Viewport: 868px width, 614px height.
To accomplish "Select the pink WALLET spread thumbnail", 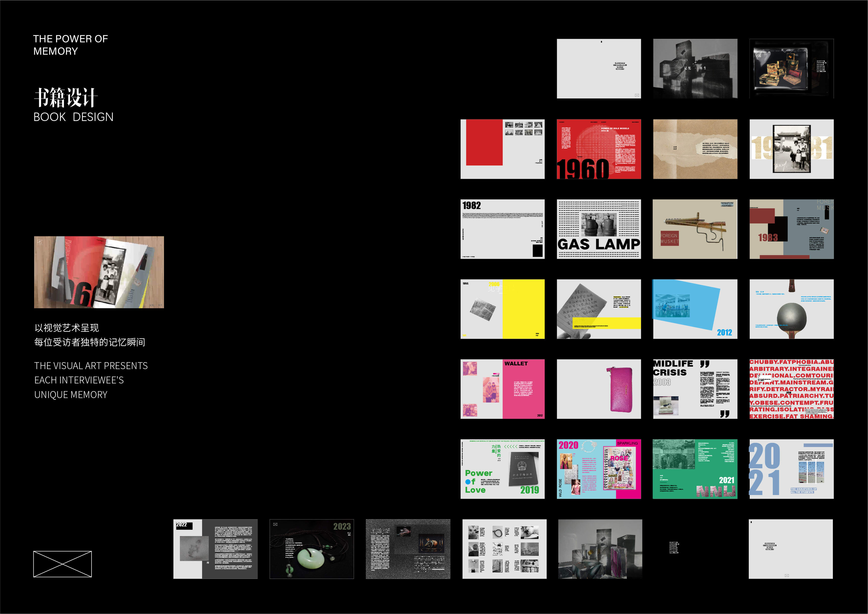I will (502, 389).
